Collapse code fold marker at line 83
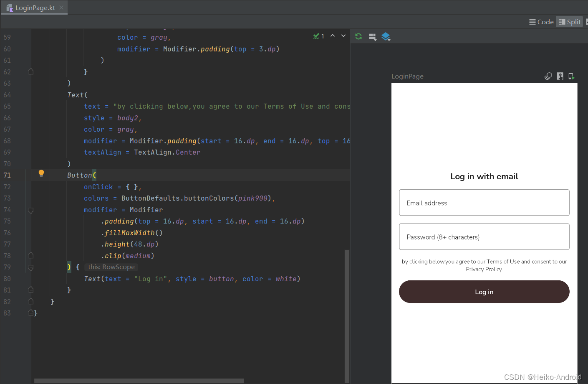 31,313
